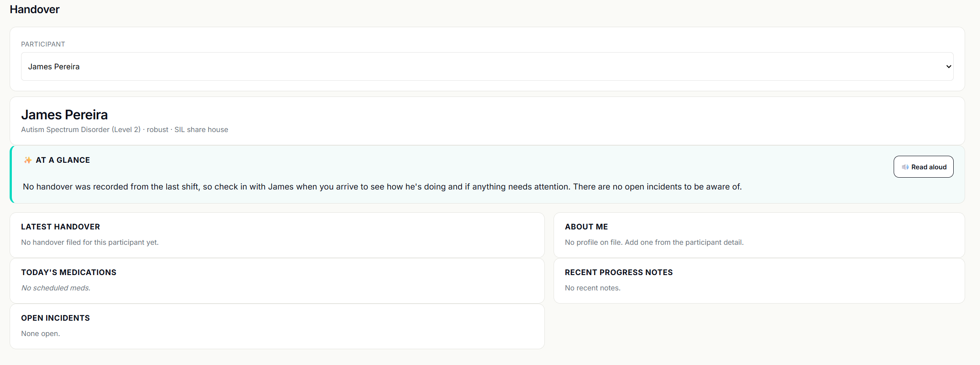Select the TODAY'S MEDICATIONS card heading
980x365 pixels.
[69, 272]
